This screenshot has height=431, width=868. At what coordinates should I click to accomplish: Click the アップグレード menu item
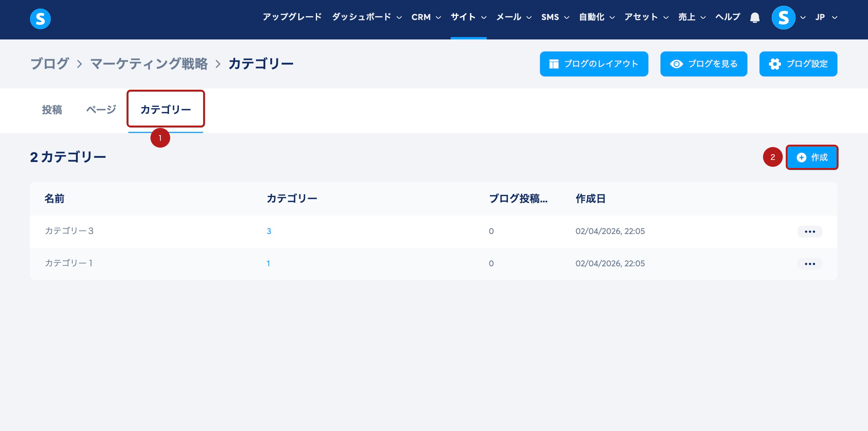coord(292,17)
